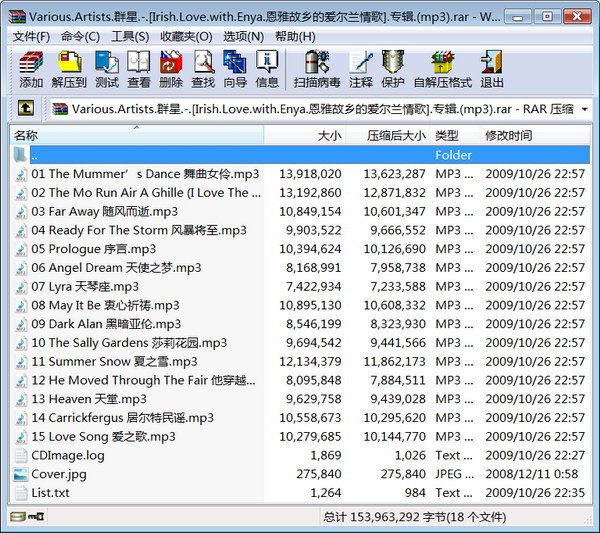This screenshot has width=600, height=533.
Task: Run the 测试 (Test) archive tool
Action: pos(107,69)
